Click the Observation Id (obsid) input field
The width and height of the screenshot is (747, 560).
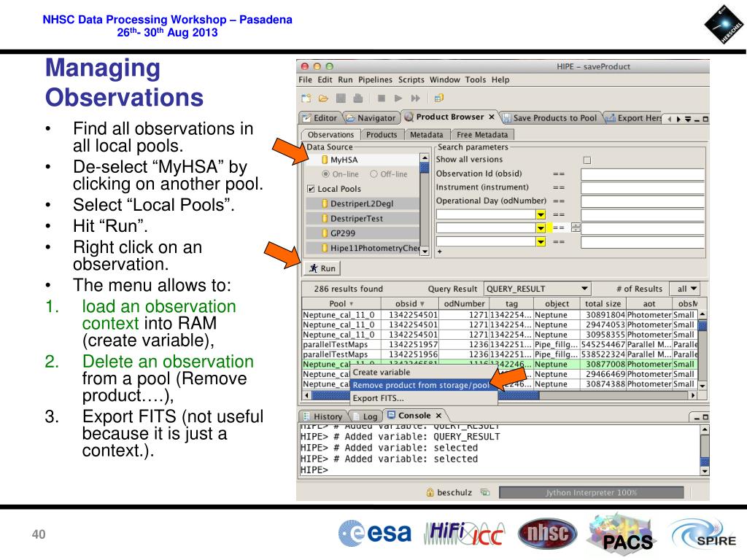click(x=642, y=174)
